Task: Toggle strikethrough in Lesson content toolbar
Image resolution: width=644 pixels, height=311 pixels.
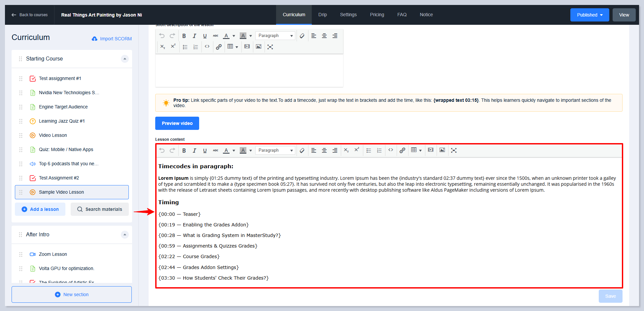Action: point(215,150)
